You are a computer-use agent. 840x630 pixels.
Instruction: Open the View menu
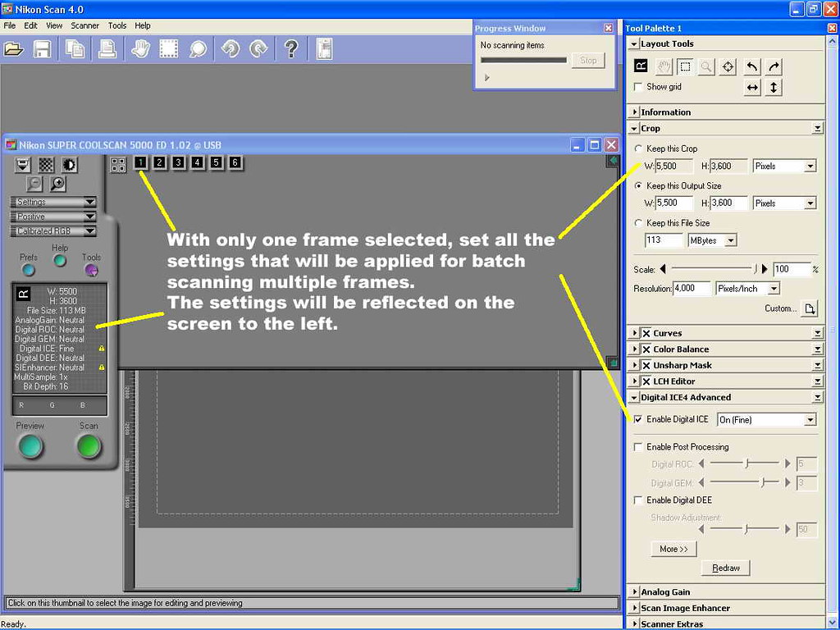54,25
